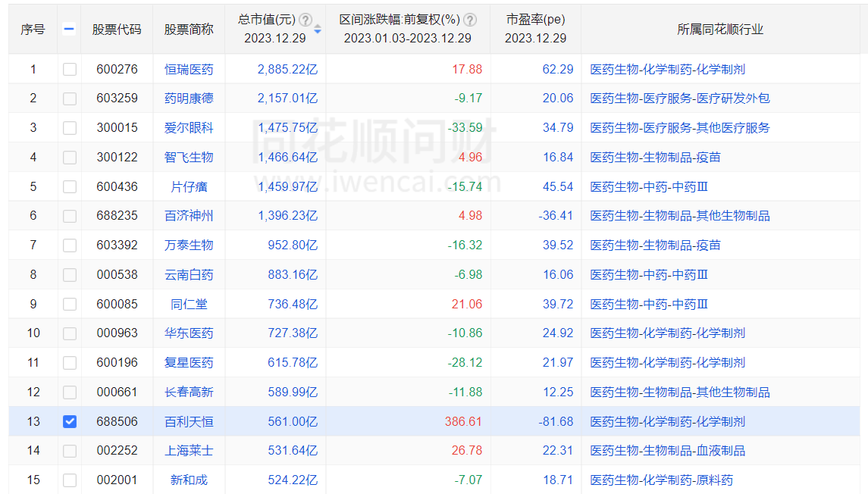
Task: Open stock link 华东医药
Action: [189, 333]
